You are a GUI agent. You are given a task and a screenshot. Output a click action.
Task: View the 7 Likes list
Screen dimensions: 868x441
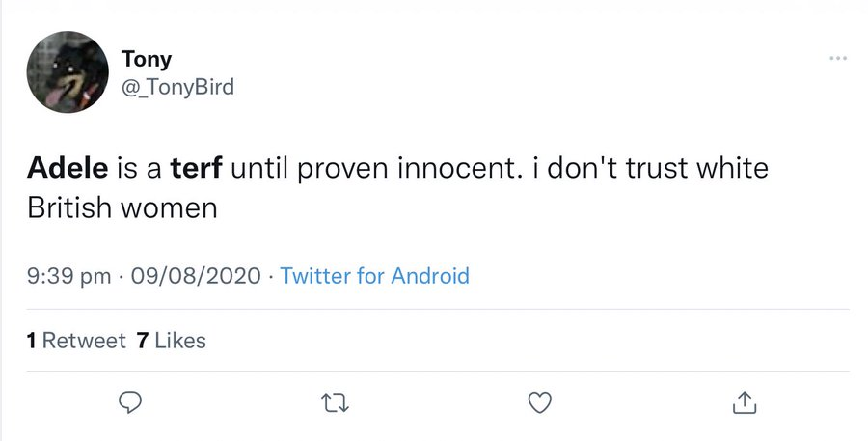(172, 341)
